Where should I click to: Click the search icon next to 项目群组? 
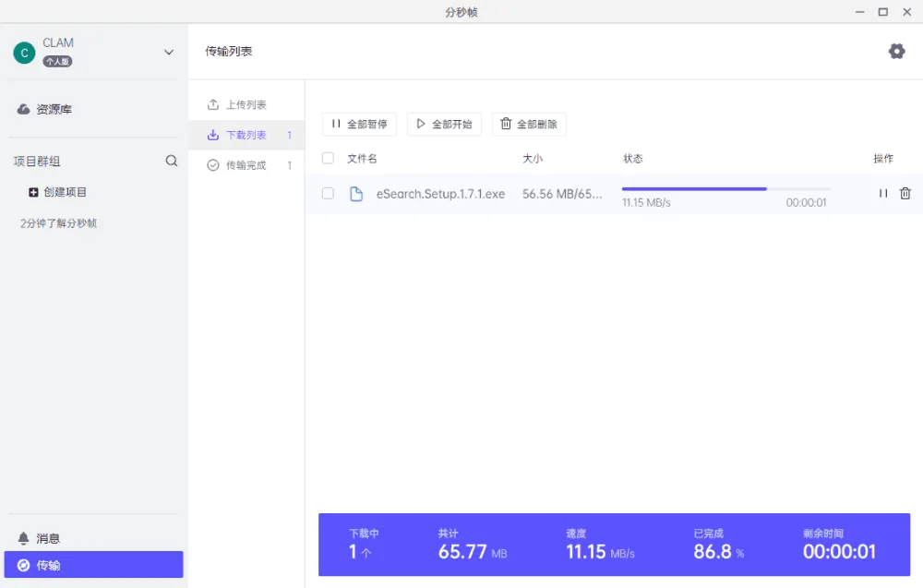coord(172,160)
